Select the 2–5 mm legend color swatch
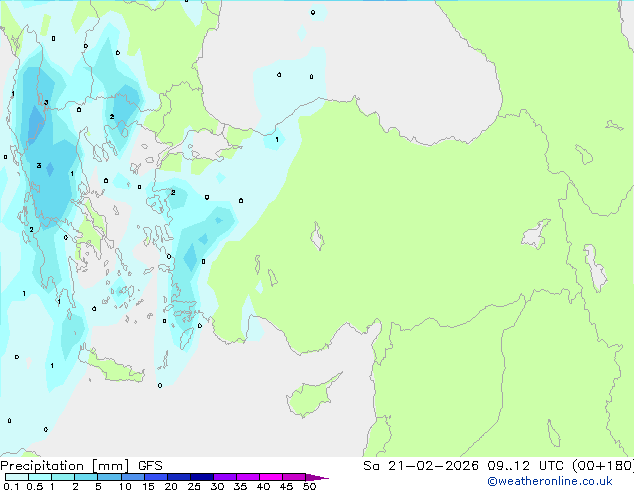The image size is (634, 490). coord(86,477)
